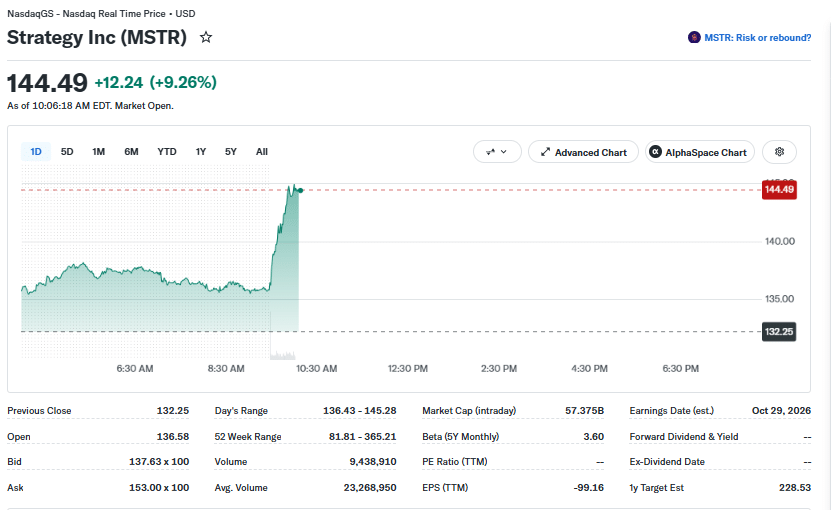Select the 1Y time range
This screenshot has width=831, height=510.
(201, 152)
